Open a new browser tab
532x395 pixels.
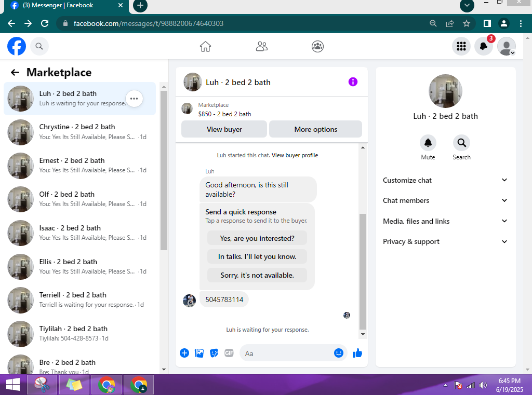coord(140,5)
